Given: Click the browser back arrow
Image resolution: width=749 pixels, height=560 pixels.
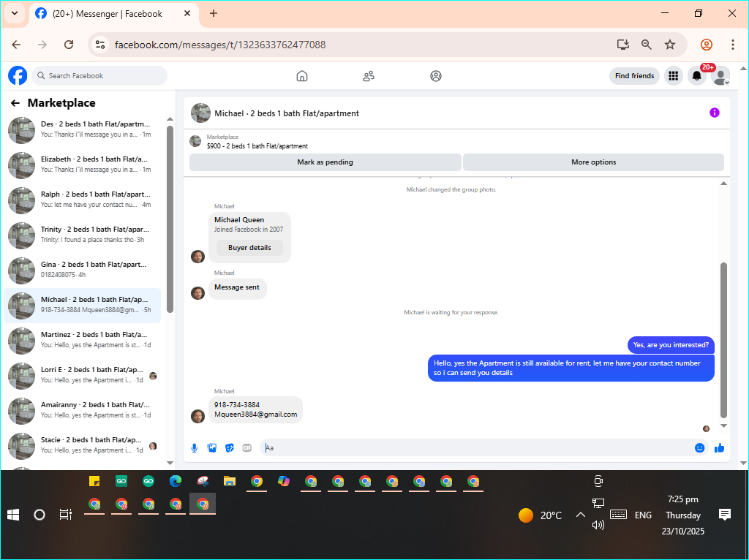Looking at the screenshot, I should (16, 45).
